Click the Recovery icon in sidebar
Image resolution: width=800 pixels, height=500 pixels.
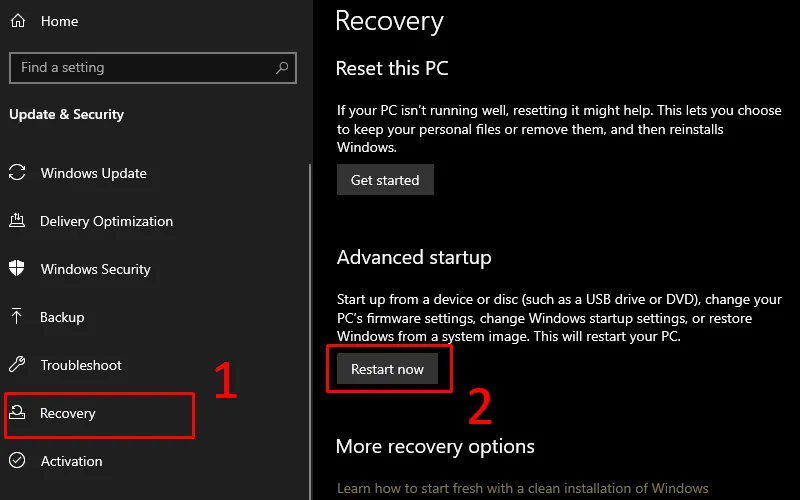(x=17, y=413)
